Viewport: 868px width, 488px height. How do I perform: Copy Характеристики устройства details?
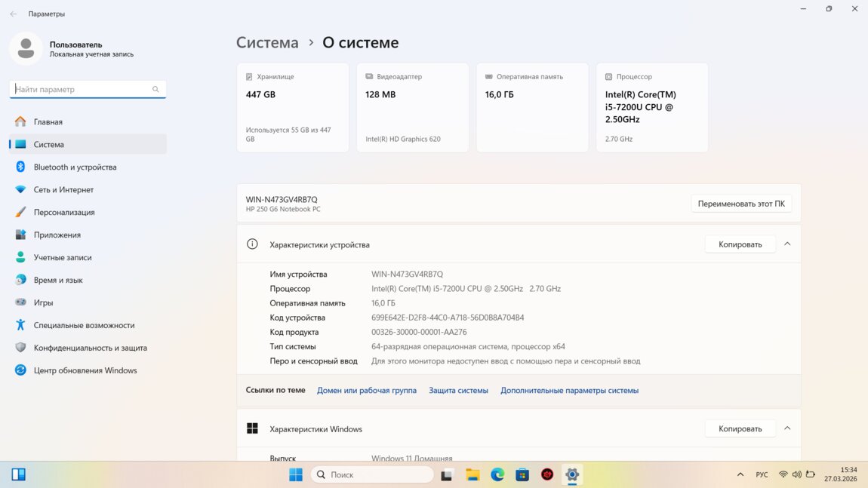tap(740, 244)
